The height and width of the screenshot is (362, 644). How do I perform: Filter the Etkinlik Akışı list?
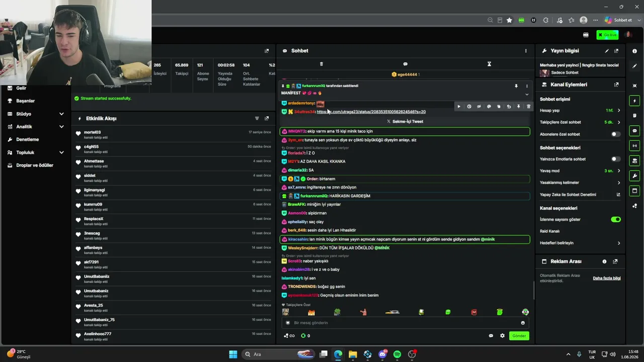(257, 119)
